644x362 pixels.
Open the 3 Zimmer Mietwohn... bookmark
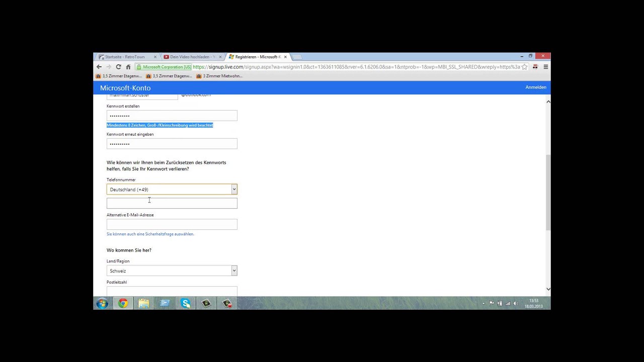pos(219,76)
